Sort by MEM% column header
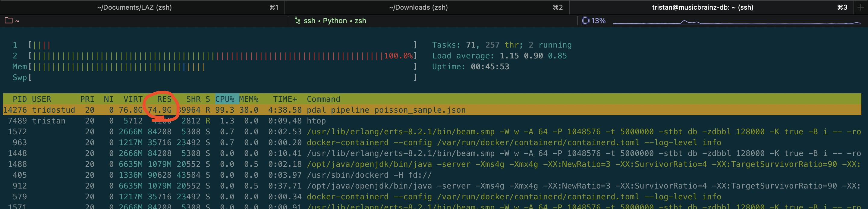The height and width of the screenshot is (209, 868). [249, 99]
